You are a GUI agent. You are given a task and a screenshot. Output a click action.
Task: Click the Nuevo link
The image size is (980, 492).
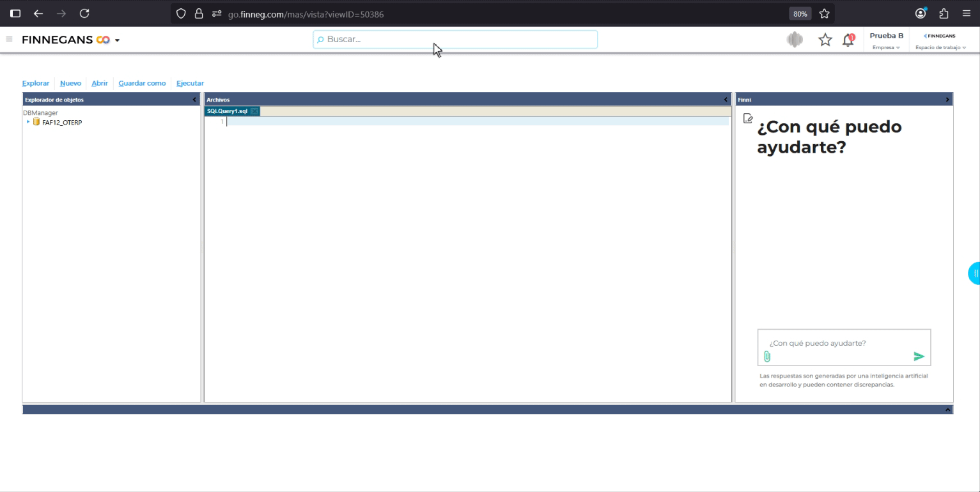click(70, 83)
